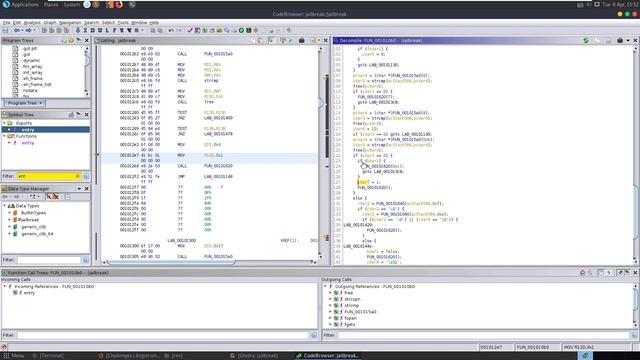Click the Label 'L' navigation icon
This screenshot has height=360, width=640.
point(107,31)
